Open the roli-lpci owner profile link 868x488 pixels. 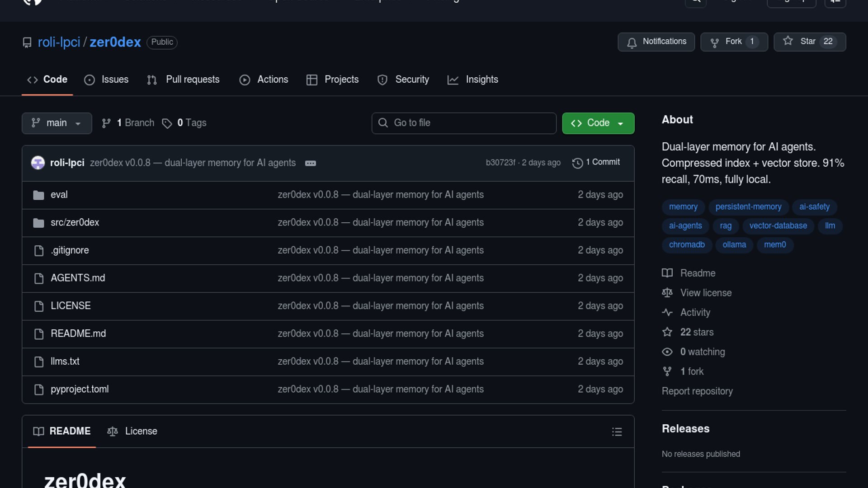click(59, 42)
